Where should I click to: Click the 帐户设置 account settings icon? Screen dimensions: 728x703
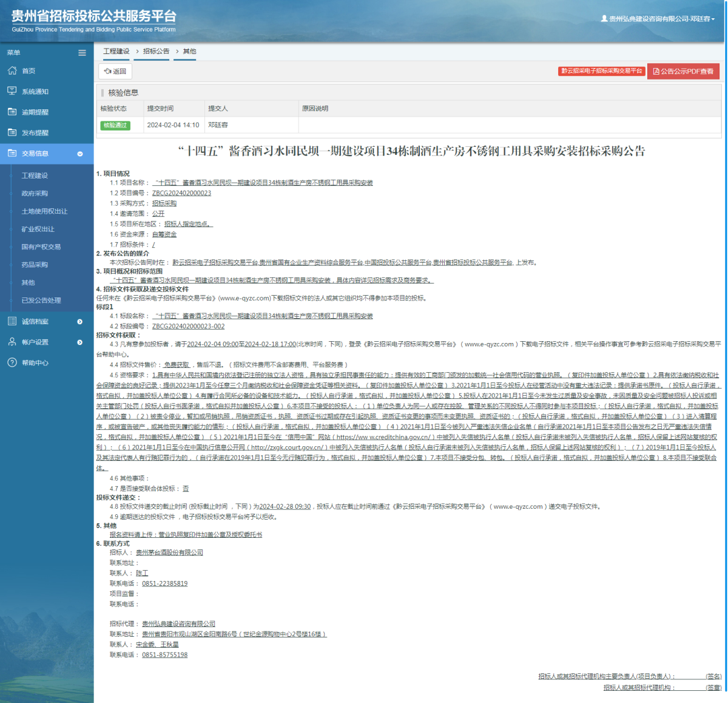coord(12,342)
